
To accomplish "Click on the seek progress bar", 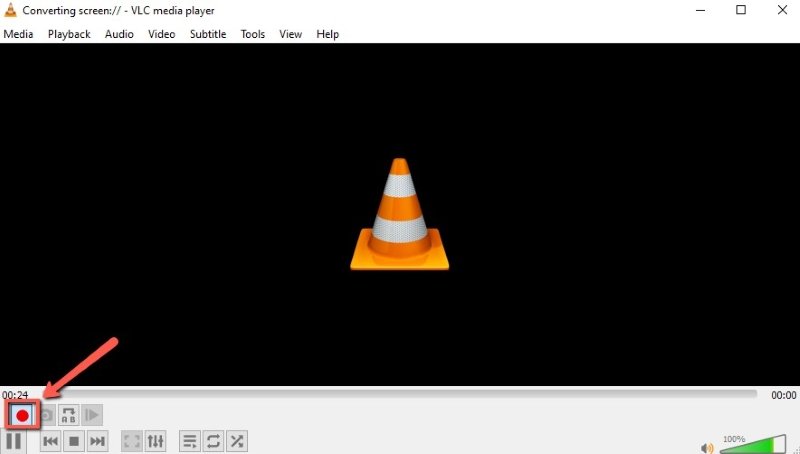I will [400, 394].
